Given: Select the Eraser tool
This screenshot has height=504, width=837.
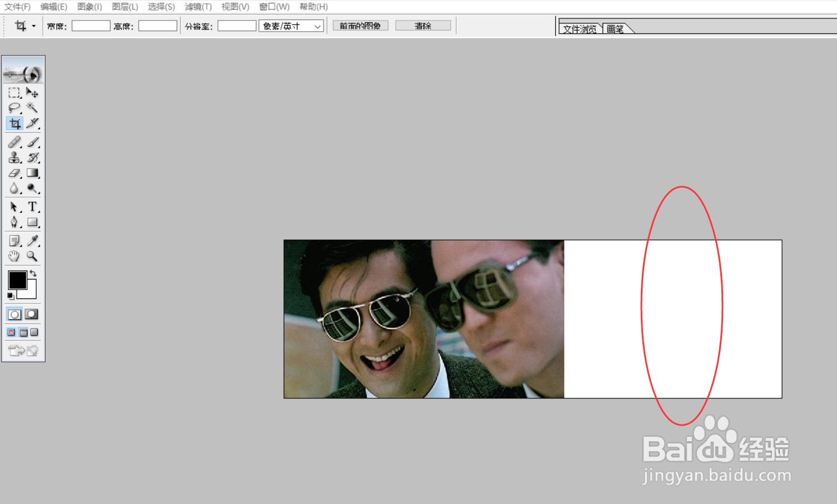Looking at the screenshot, I should (x=14, y=173).
